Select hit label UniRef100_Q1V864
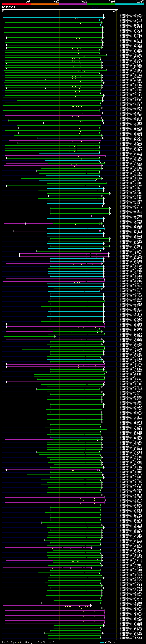Screen dimensions: 146x644 click(x=131, y=590)
